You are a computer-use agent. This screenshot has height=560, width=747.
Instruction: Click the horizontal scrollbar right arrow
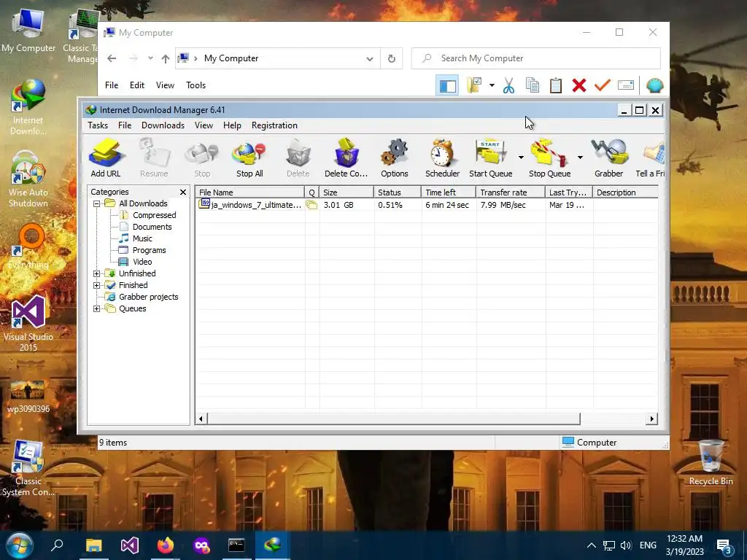click(651, 419)
